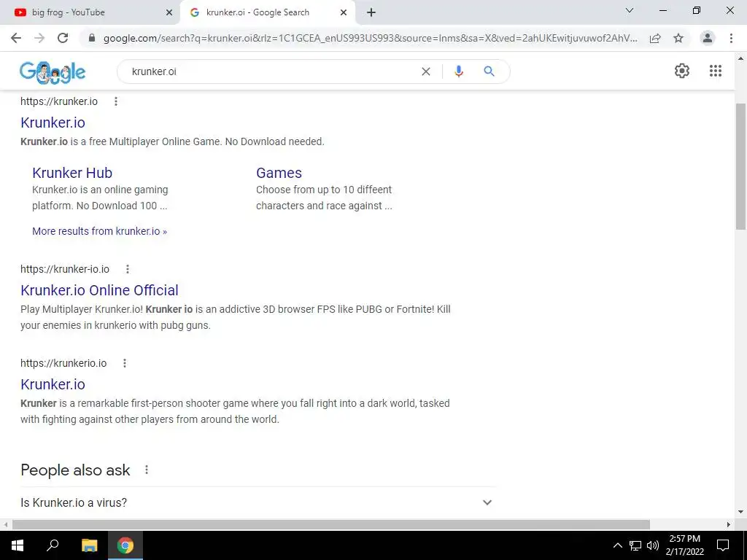Open the Chrome profile avatar
The width and height of the screenshot is (747, 560).
point(708,38)
